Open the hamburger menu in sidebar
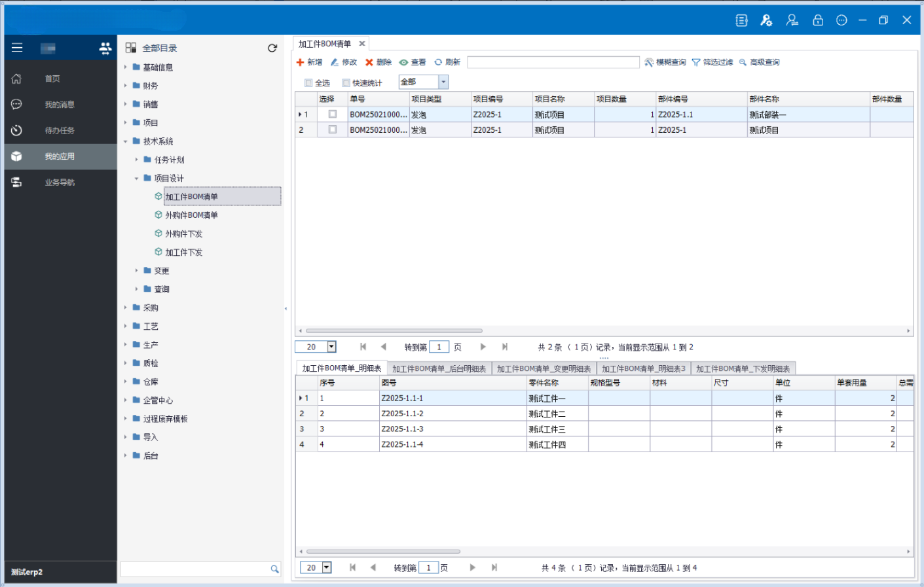Screen dimensions: 924x587 17,48
